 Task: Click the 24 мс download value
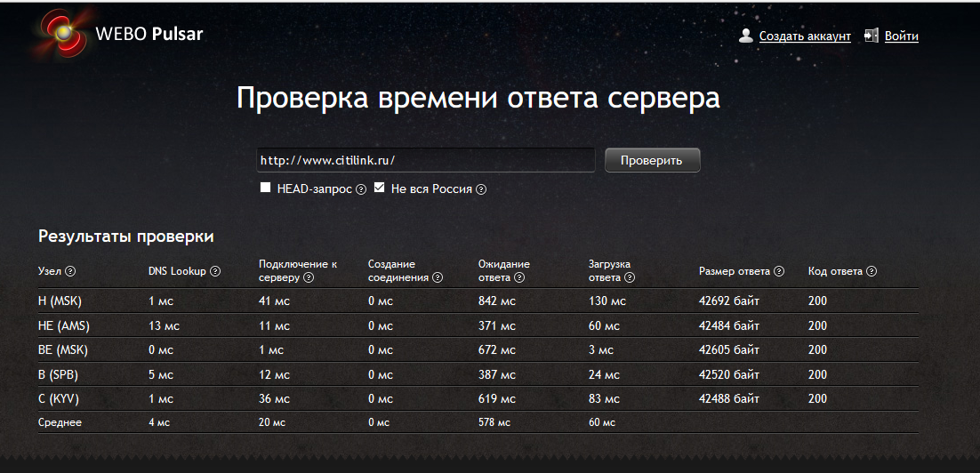(604, 375)
